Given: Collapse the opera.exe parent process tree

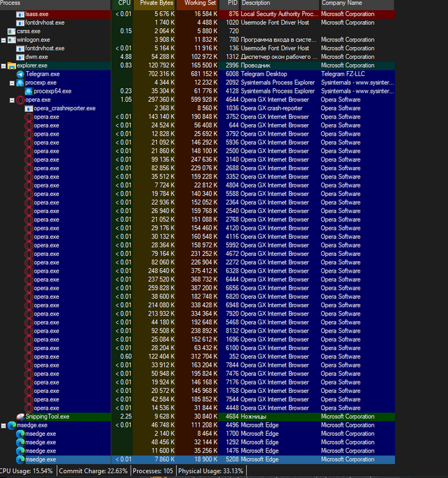Looking at the screenshot, I should [x=13, y=100].
